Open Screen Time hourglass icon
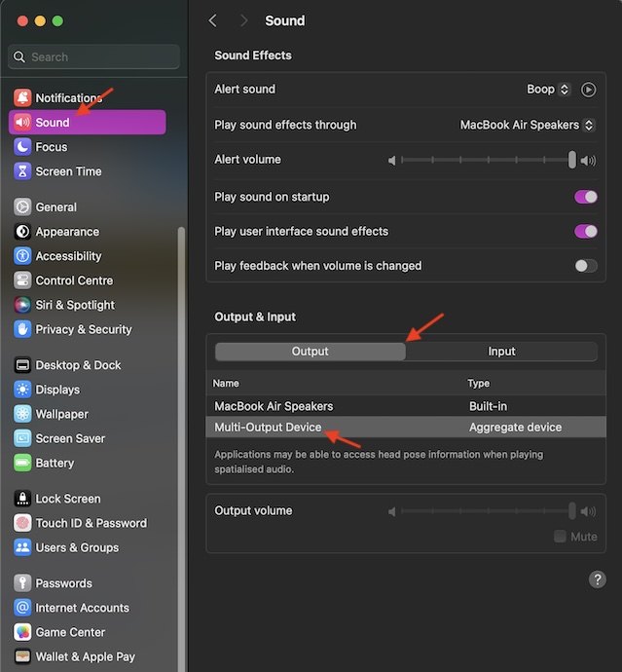The image size is (622, 672). point(22,171)
